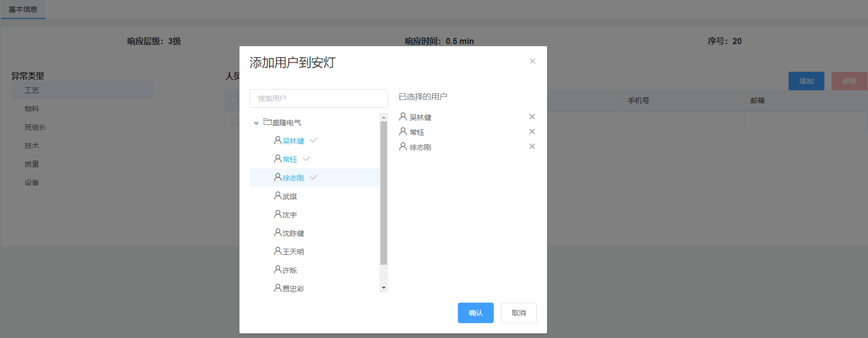
Task: Deselect 吴林健 in the user tree
Action: pos(293,141)
